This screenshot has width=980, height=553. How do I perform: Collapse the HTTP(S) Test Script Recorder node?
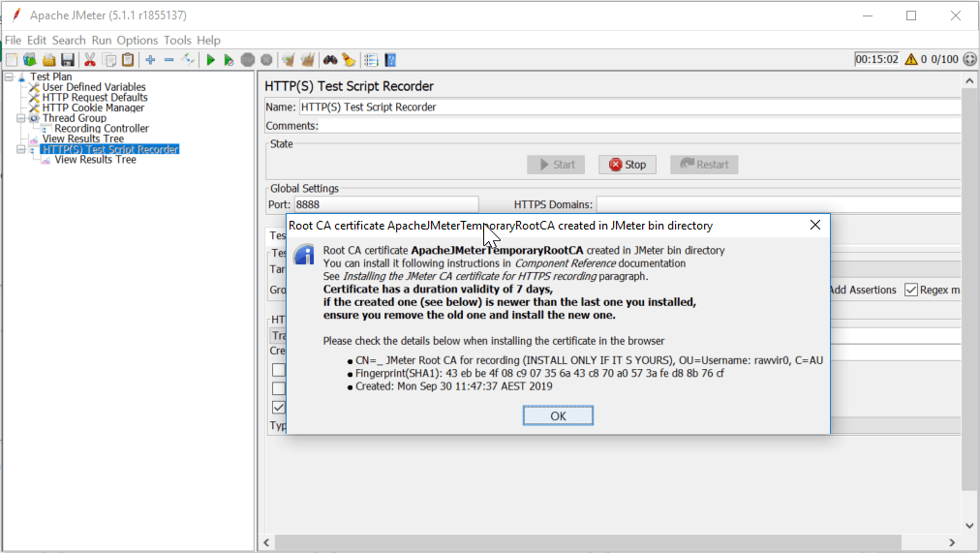[21, 149]
